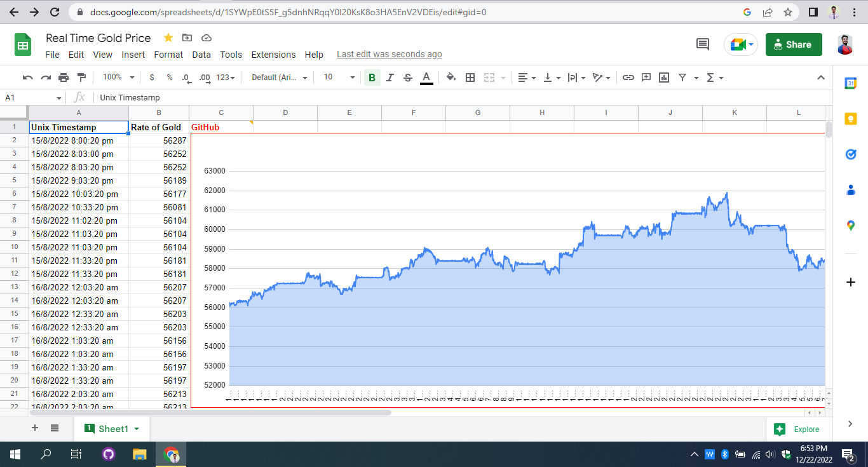Image resolution: width=868 pixels, height=467 pixels.
Task: Open merge cells dropdown arrow
Action: pos(503,78)
